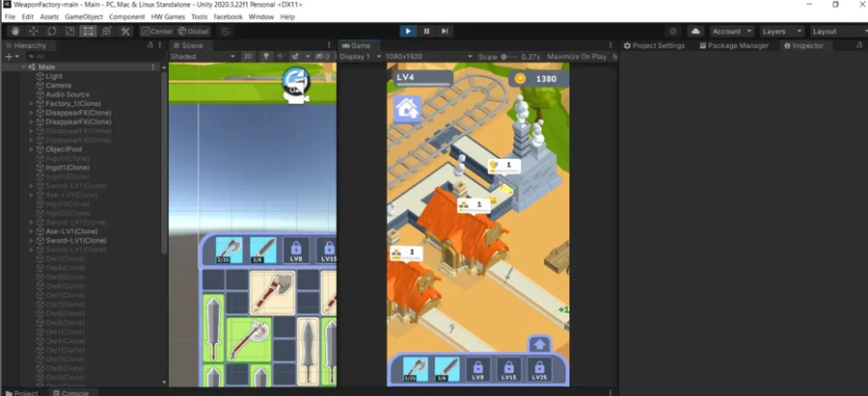Click the Step frame button
The height and width of the screenshot is (396, 868).
click(445, 31)
